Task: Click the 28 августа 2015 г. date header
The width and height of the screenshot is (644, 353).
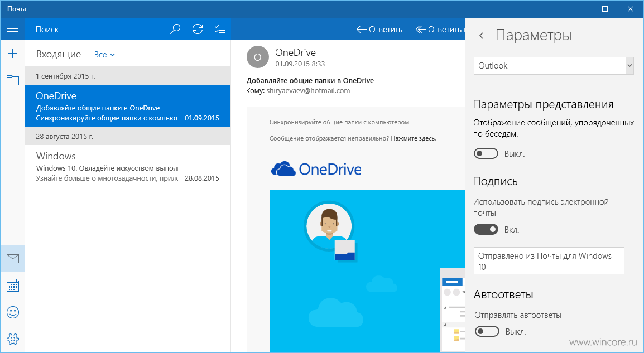Action: tap(128, 136)
